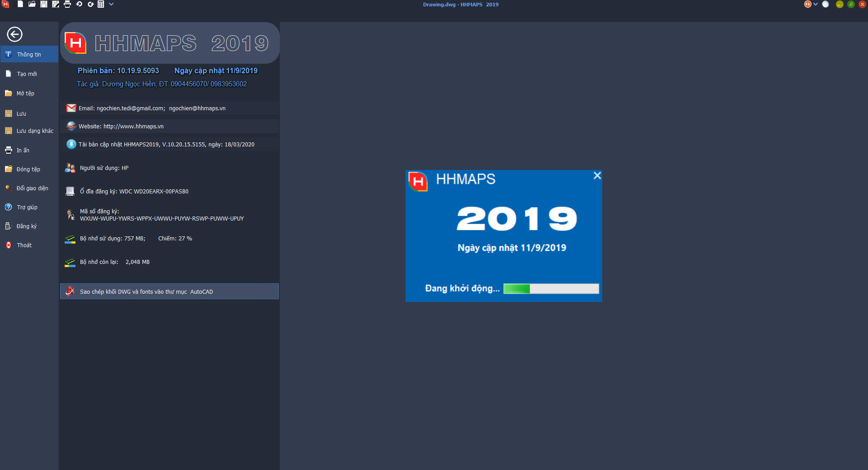Choose Tạo mới from the sidebar
The image size is (868, 470).
29,74
